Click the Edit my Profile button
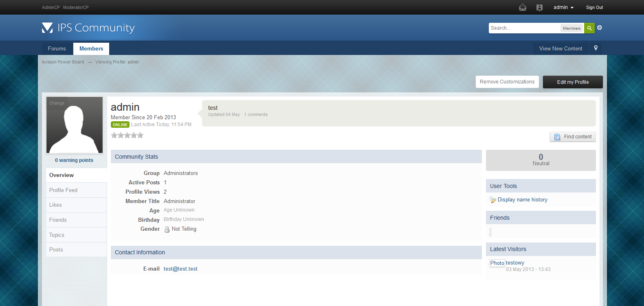 tap(573, 82)
